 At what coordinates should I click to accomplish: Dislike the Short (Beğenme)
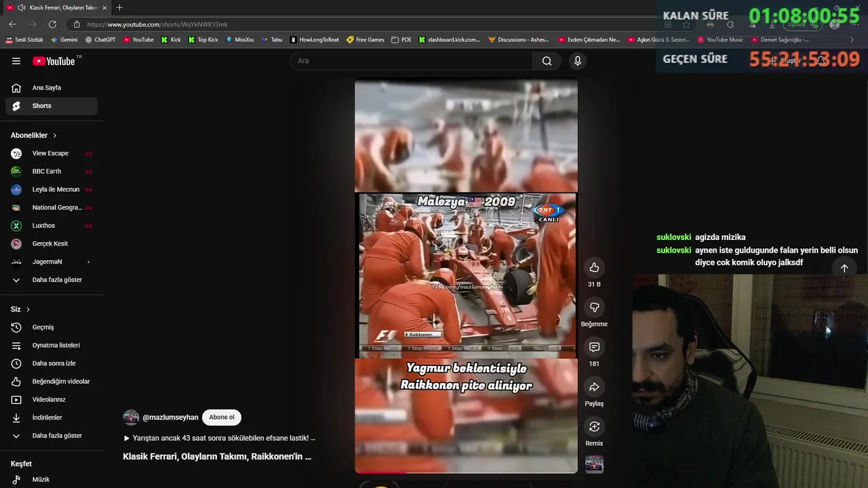click(594, 308)
